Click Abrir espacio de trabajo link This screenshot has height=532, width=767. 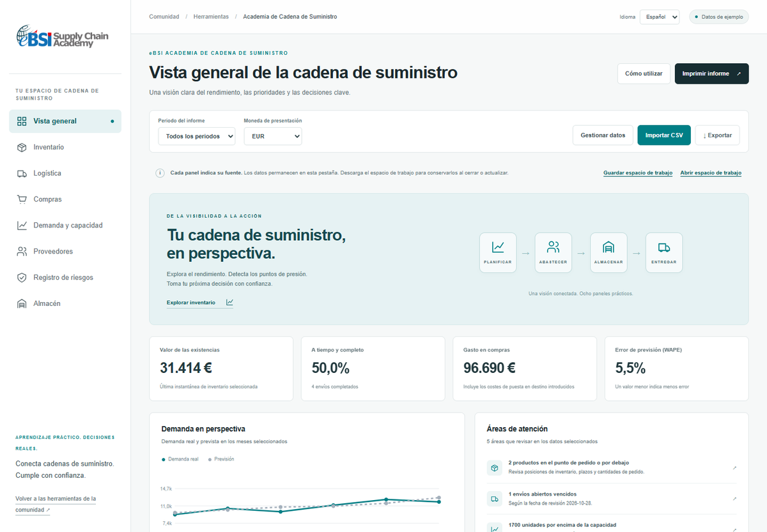point(711,173)
